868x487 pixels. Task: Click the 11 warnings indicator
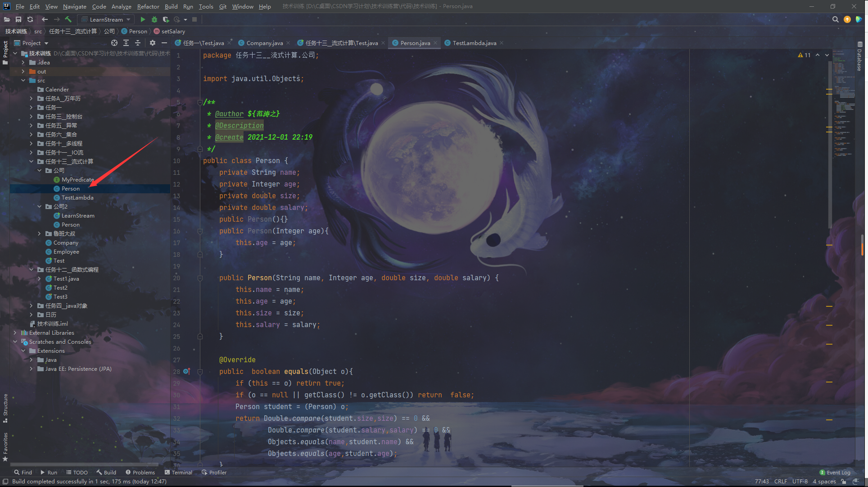(805, 55)
